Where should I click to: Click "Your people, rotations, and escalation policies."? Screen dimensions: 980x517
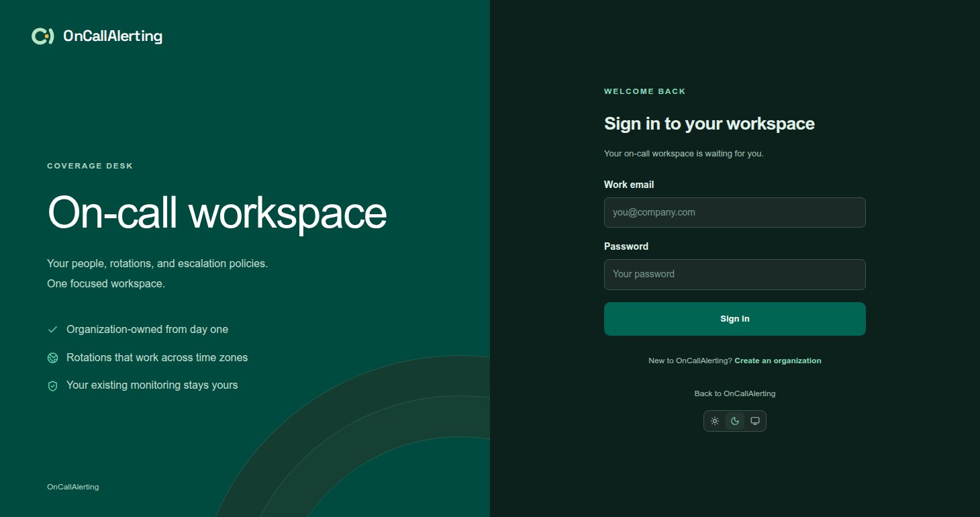pyautogui.click(x=158, y=264)
